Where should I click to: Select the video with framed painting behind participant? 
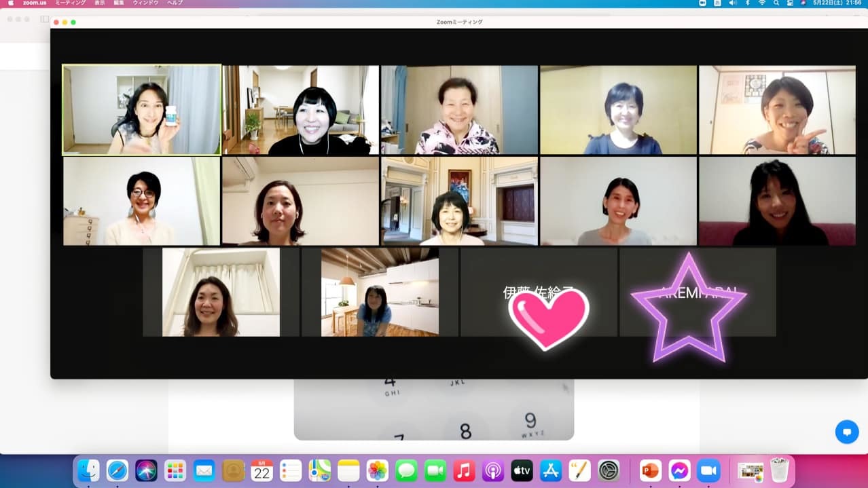[459, 201]
